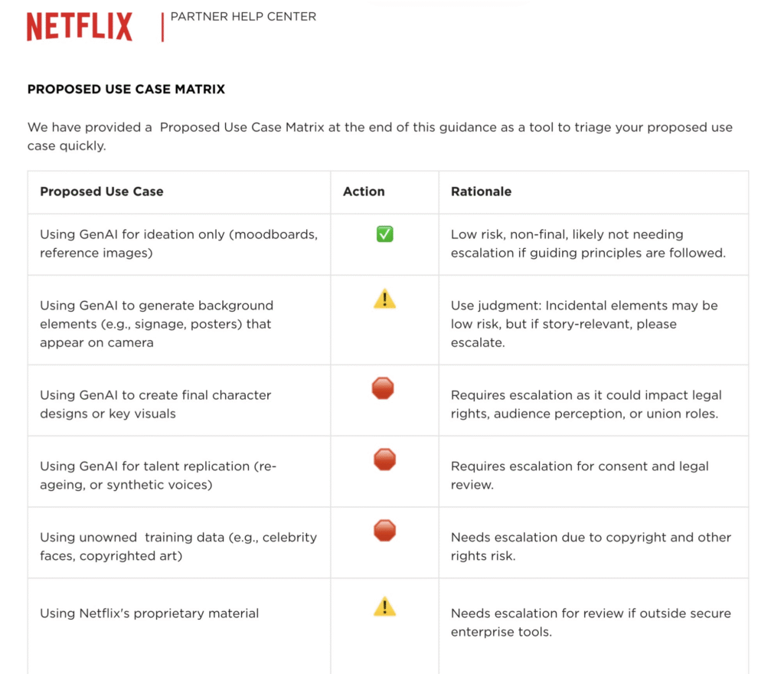
Task: Select the Rationale column header
Action: tap(481, 191)
